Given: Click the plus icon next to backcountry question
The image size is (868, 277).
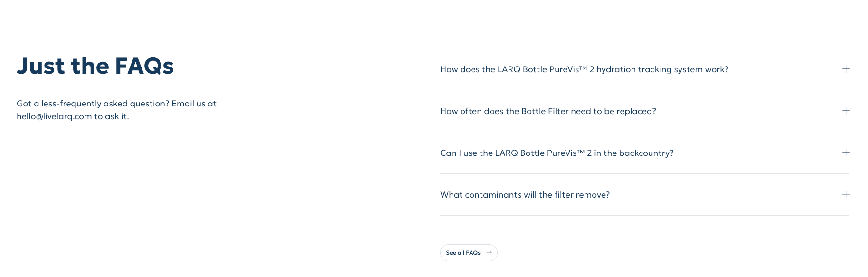Looking at the screenshot, I should click(846, 153).
